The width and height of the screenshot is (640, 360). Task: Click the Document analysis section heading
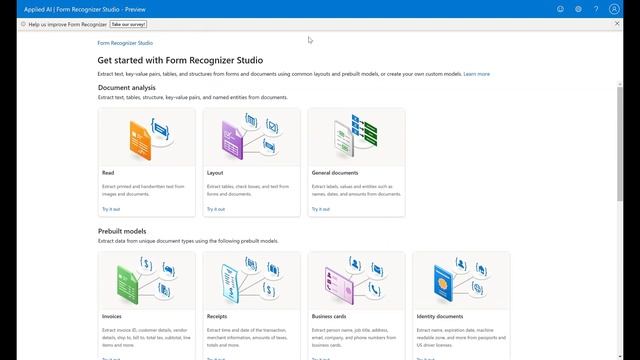tap(127, 87)
